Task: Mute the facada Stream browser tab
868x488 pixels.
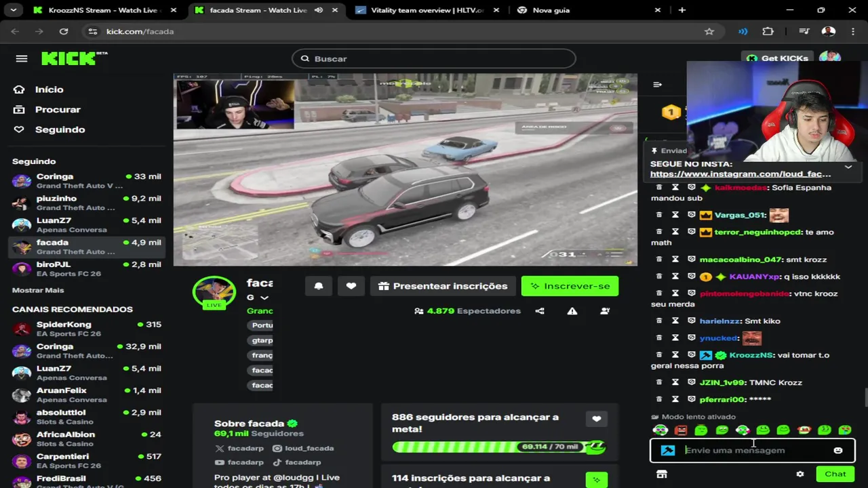Action: pos(319,10)
